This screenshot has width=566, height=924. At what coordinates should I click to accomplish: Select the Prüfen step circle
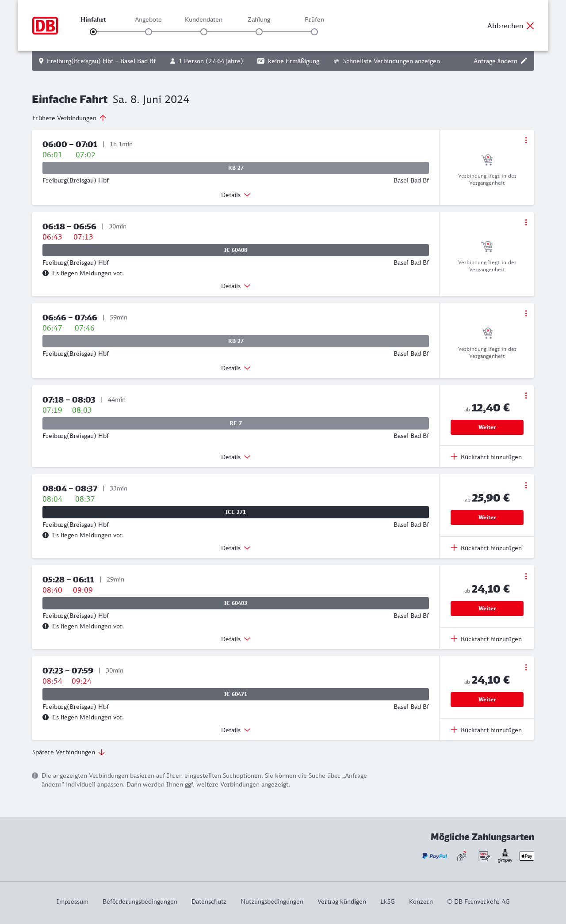pos(314,32)
